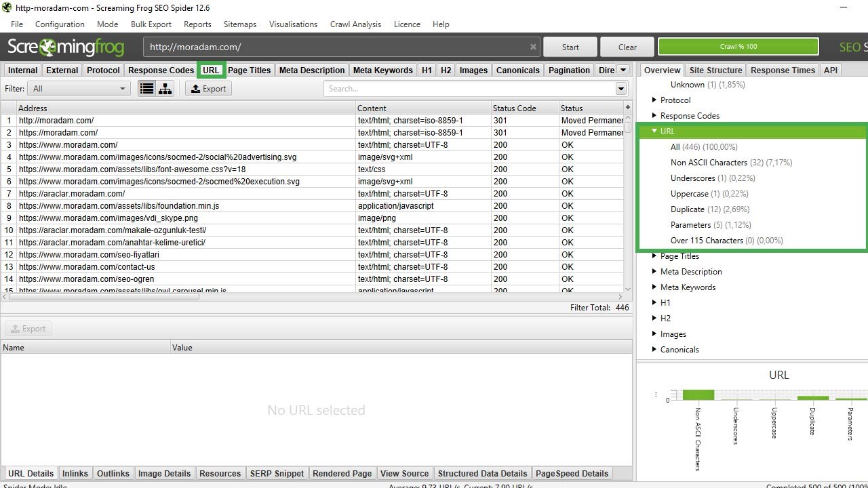Open the tabs overflow dropdown arrow
This screenshot has height=488, width=868.
pos(623,70)
